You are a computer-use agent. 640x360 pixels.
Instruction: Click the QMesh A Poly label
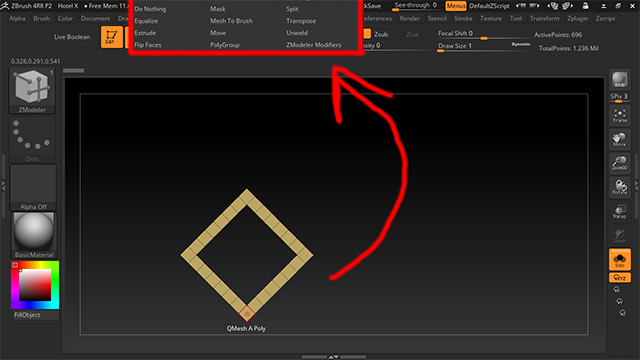click(246, 328)
